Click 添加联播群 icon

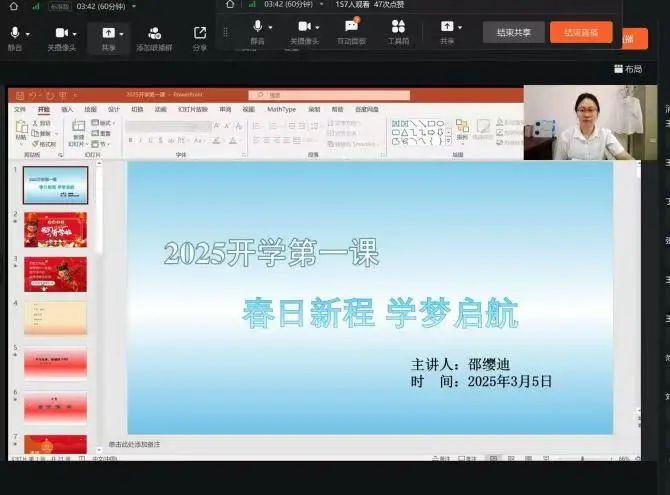point(154,35)
